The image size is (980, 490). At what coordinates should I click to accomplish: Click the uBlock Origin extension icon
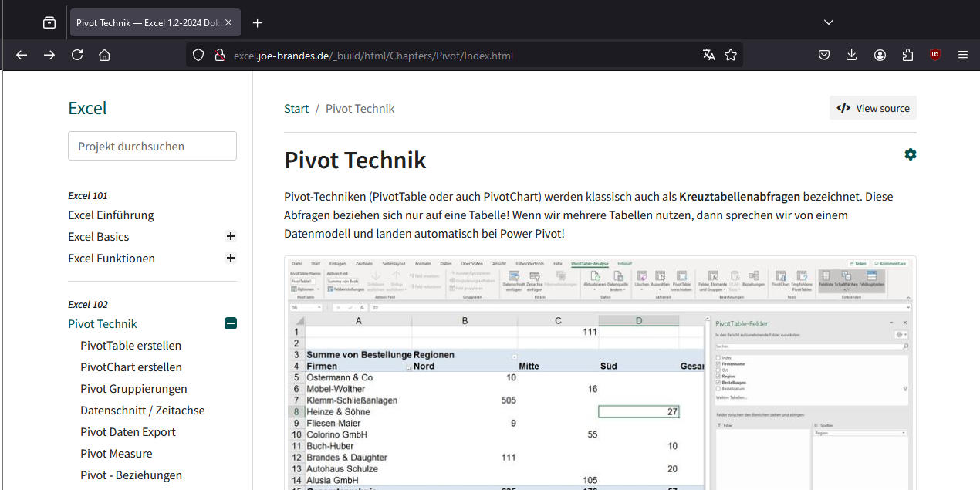[x=935, y=55]
